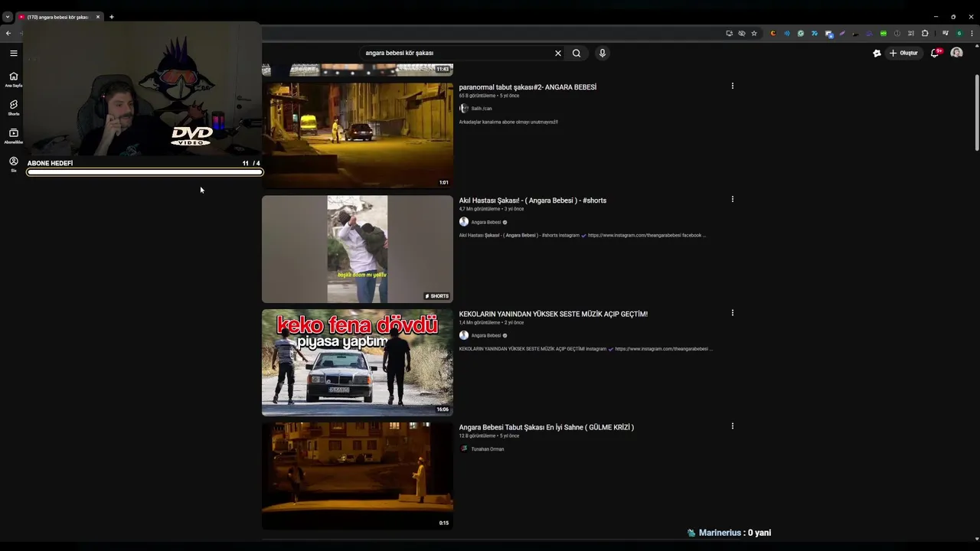Viewport: 980px width, 551px height.
Task: Click the crossed-out eye icon in address bar
Action: coord(742,33)
